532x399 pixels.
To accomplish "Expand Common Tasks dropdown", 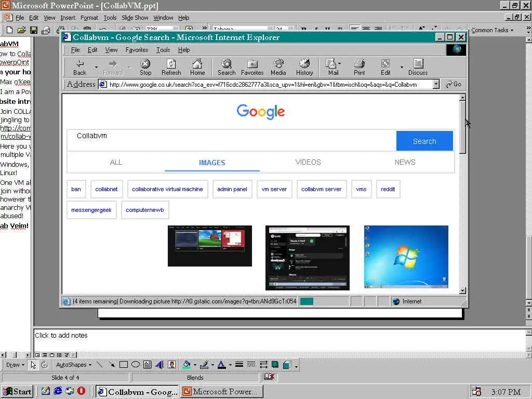I will 492,30.
